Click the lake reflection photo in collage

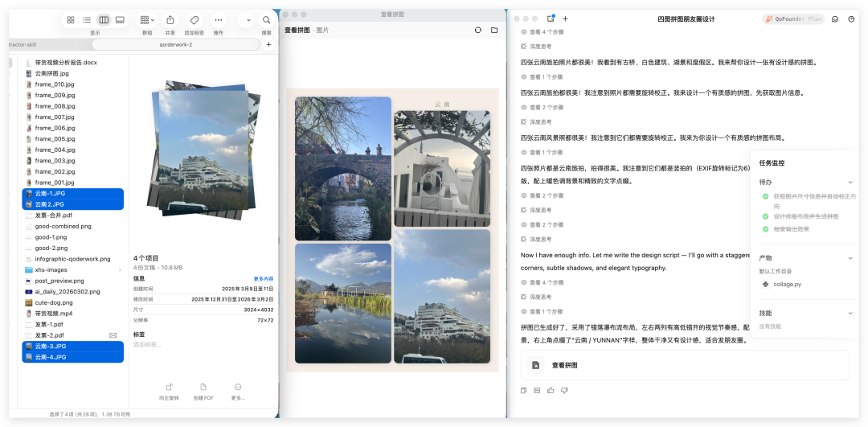343,303
